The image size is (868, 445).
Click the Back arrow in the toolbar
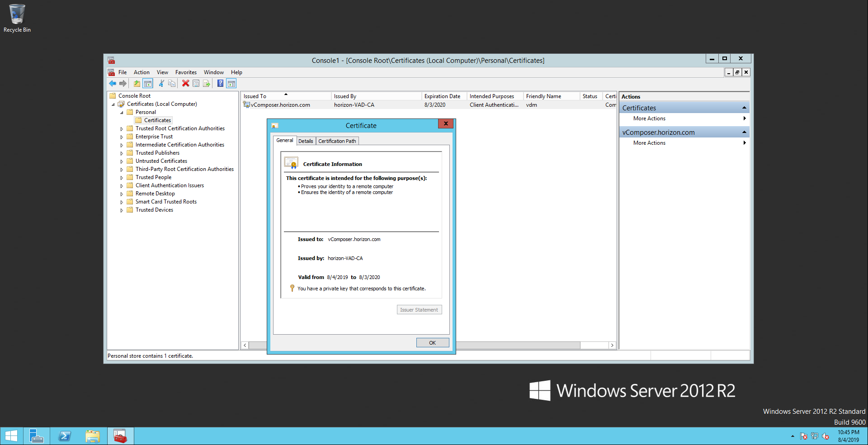113,83
